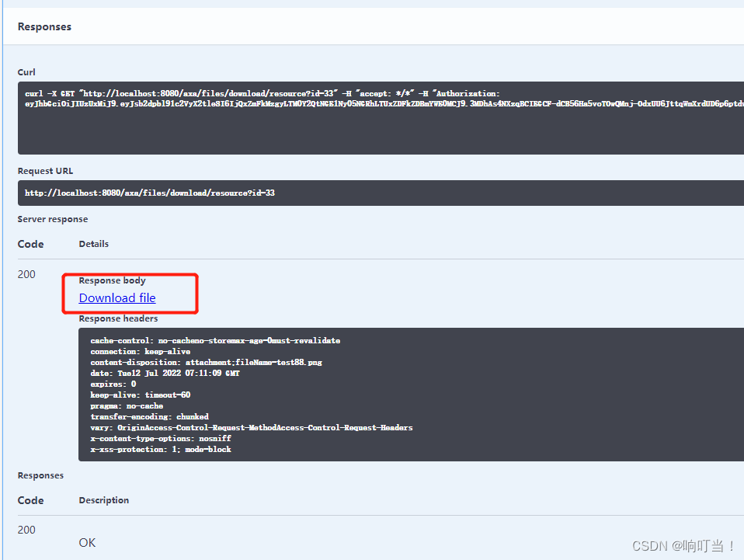Image resolution: width=744 pixels, height=560 pixels.
Task: Click the keep-alive timeout header line
Action: point(136,395)
